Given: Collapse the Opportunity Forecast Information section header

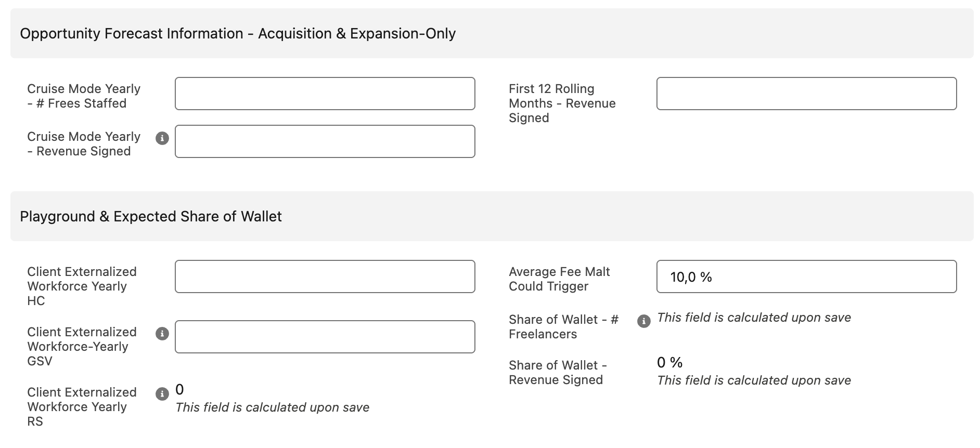Looking at the screenshot, I should coord(238,33).
